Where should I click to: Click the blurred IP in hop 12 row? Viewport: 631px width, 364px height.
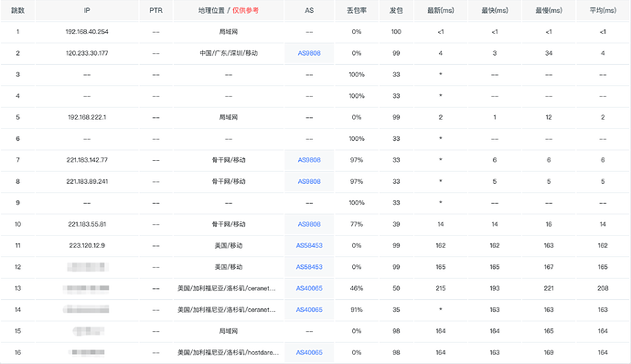click(88, 267)
